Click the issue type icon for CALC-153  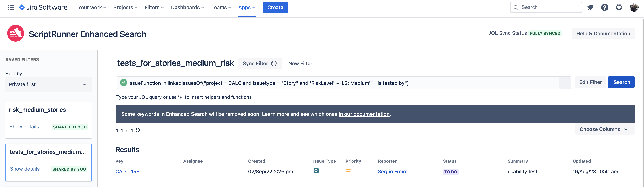tap(316, 171)
